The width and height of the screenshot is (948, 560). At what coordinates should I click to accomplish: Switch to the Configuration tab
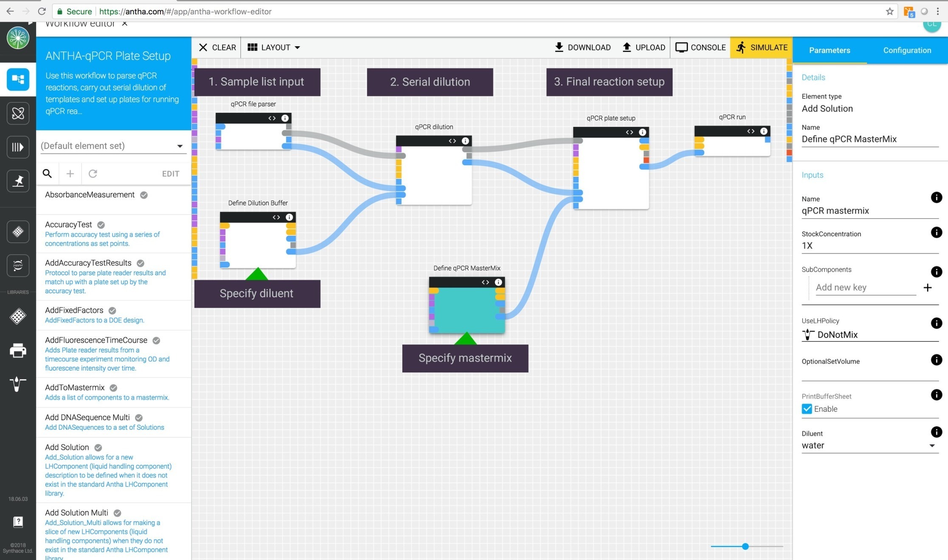tap(907, 50)
